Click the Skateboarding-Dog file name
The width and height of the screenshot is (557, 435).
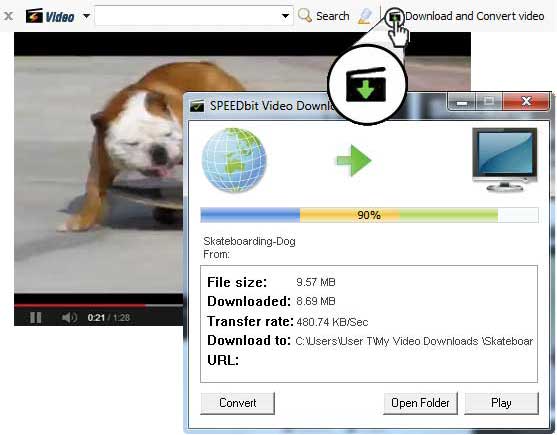[x=249, y=241]
